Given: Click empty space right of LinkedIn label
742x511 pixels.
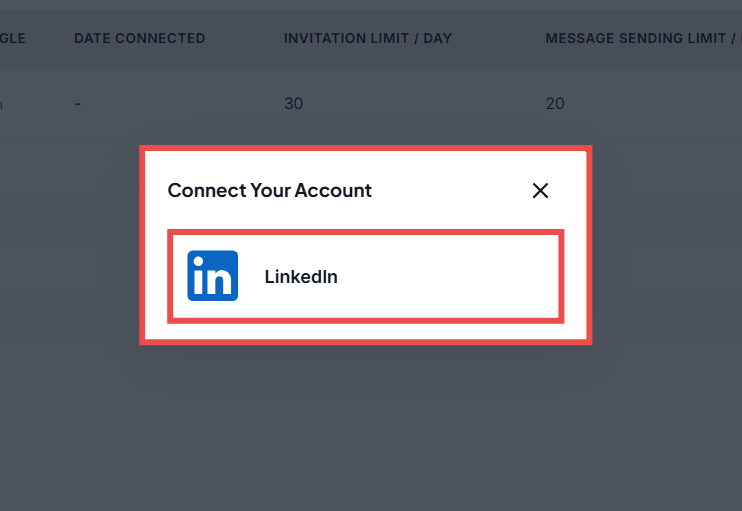Looking at the screenshot, I should pos(450,277).
